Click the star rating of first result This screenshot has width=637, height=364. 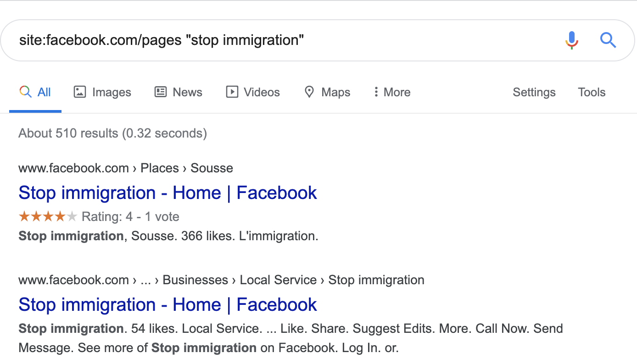pos(48,216)
